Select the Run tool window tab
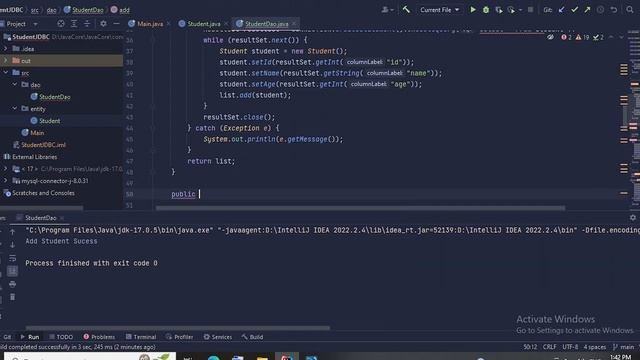This screenshot has height=360, width=640. pos(30,337)
